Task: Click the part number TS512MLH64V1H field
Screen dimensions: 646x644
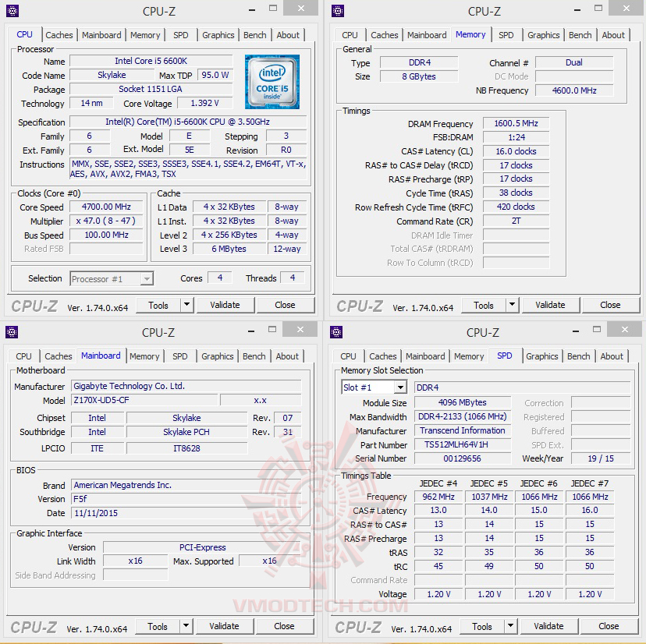Action: point(462,444)
